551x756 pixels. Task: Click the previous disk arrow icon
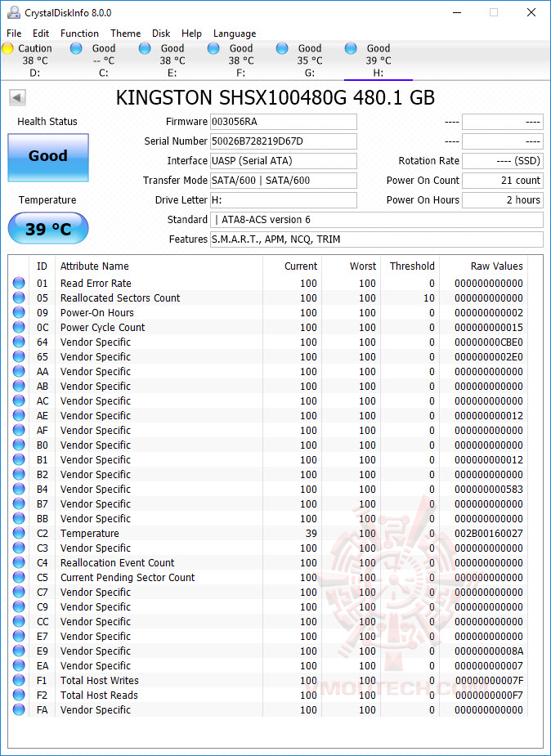(17, 98)
